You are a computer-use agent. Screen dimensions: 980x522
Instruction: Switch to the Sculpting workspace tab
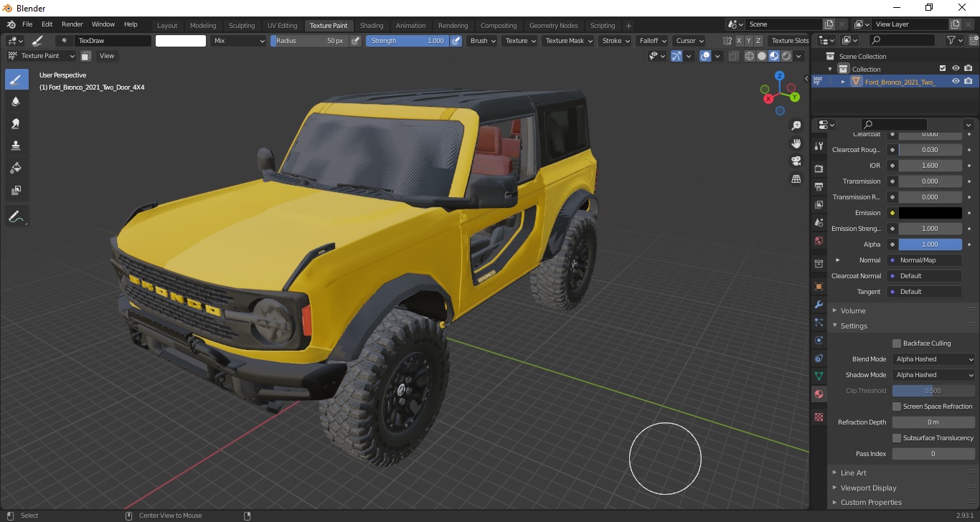pos(242,26)
